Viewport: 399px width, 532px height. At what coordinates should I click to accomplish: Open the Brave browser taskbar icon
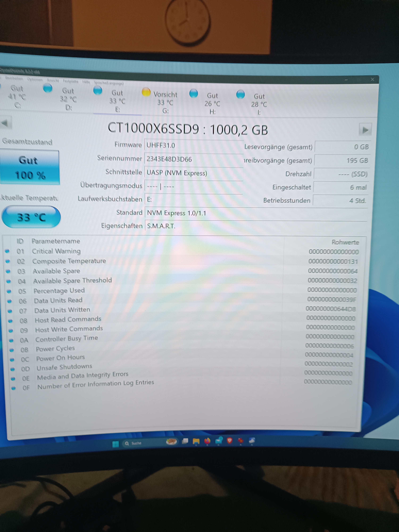point(229,440)
